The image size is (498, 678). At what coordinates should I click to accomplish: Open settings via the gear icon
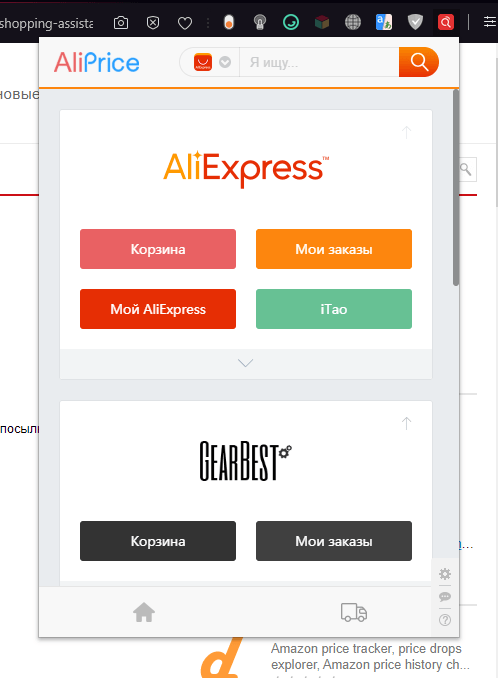pos(445,574)
